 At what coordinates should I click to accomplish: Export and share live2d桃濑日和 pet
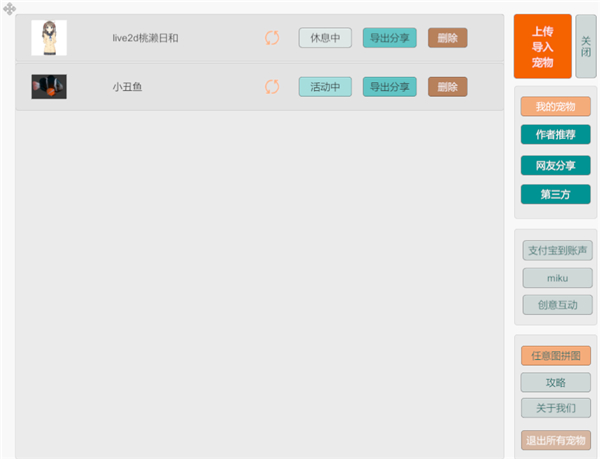[x=389, y=38]
